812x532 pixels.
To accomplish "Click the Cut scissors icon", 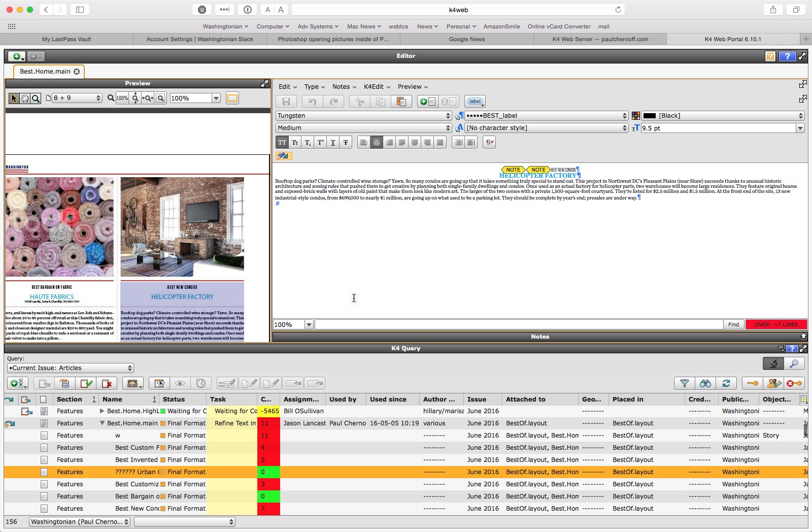I will (359, 102).
